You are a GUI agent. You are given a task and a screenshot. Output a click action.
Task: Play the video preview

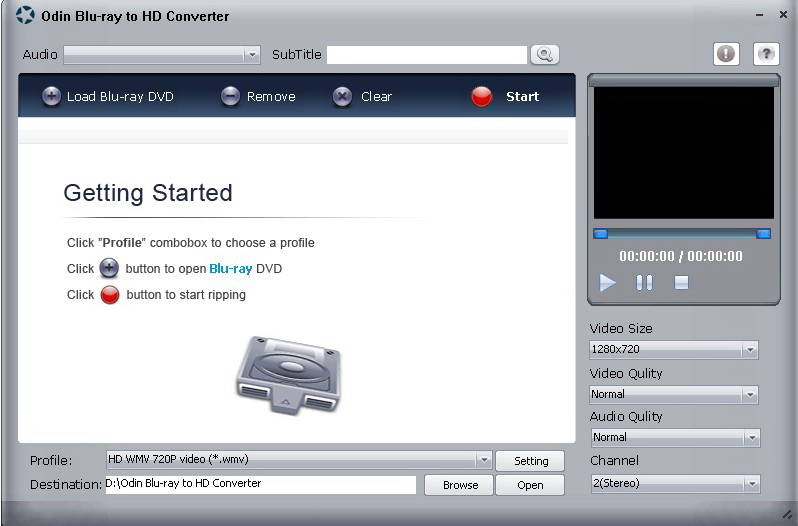tap(607, 282)
